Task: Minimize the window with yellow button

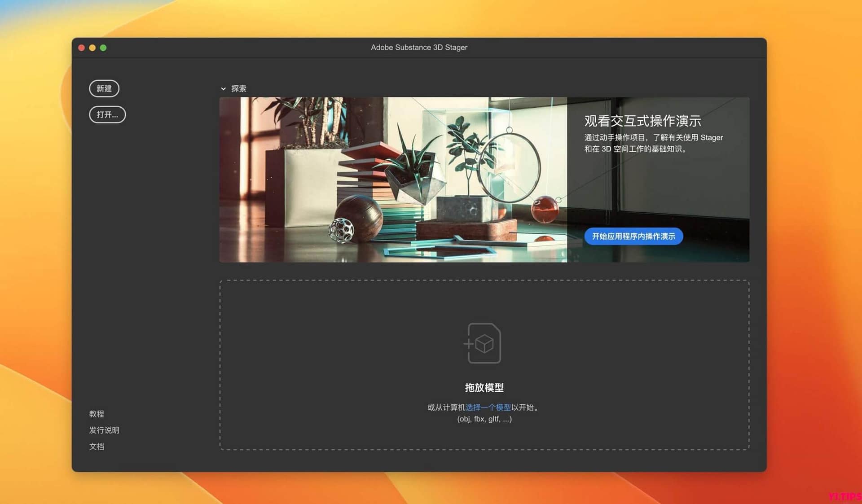Action: click(x=92, y=48)
